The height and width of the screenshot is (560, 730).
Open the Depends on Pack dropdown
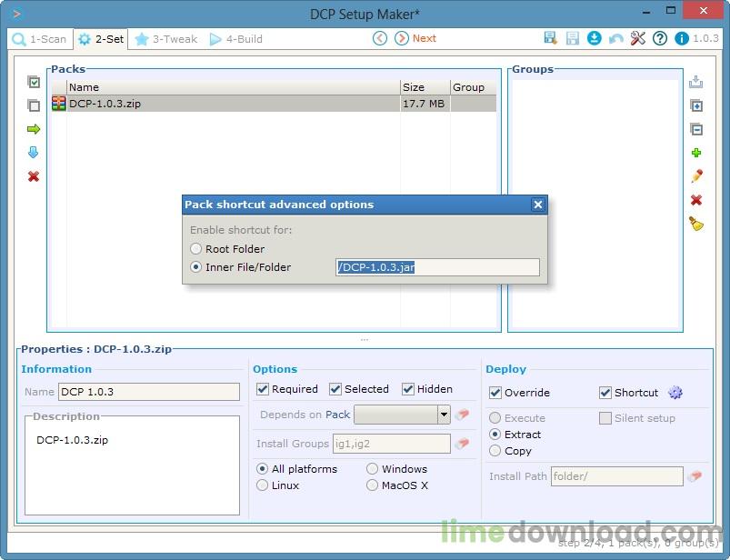443,414
